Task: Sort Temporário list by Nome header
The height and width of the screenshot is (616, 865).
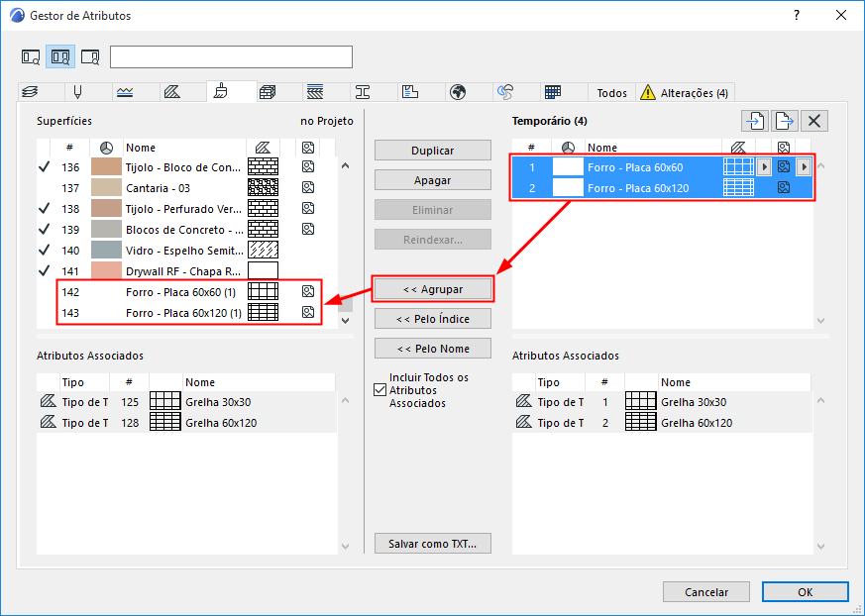Action: coord(653,148)
